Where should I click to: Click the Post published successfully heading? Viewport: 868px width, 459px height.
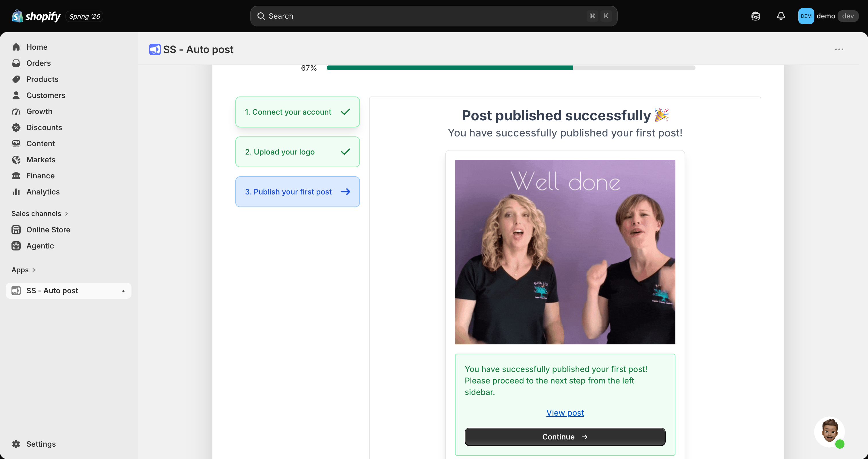click(x=565, y=116)
